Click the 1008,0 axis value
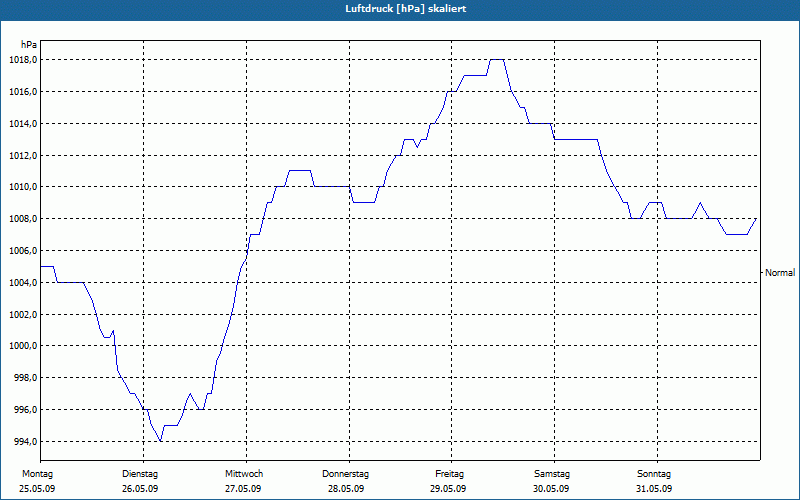The image size is (800, 500). (22, 219)
